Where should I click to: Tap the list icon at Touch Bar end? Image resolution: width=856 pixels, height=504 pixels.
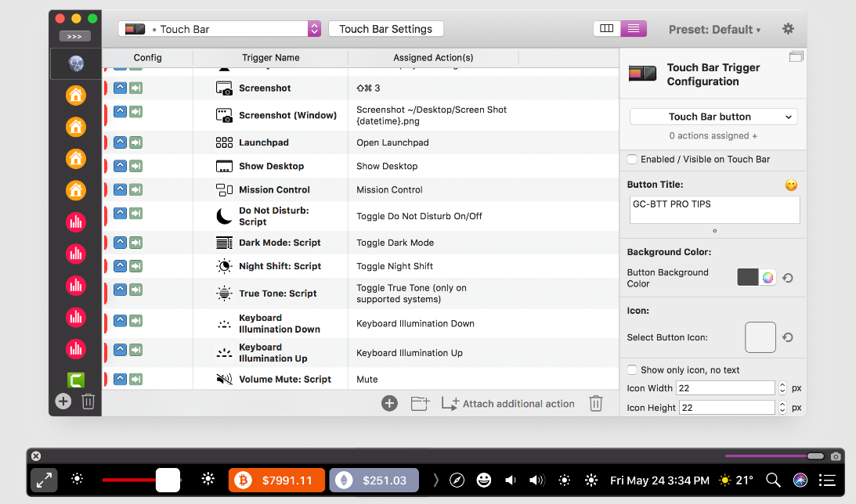pos(827,480)
